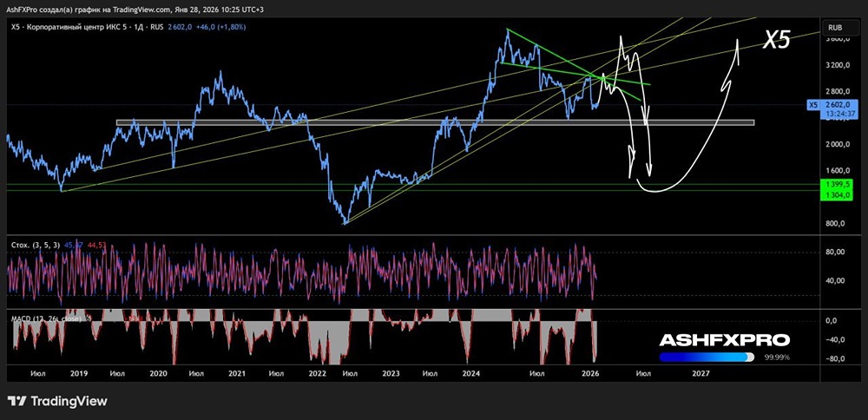The width and height of the screenshot is (868, 420).
Task: Click the large X5 handwritten label
Action: click(777, 40)
